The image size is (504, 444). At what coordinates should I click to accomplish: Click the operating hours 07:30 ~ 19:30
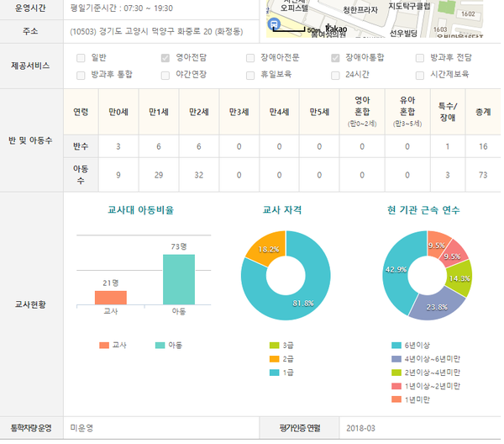click(148, 8)
